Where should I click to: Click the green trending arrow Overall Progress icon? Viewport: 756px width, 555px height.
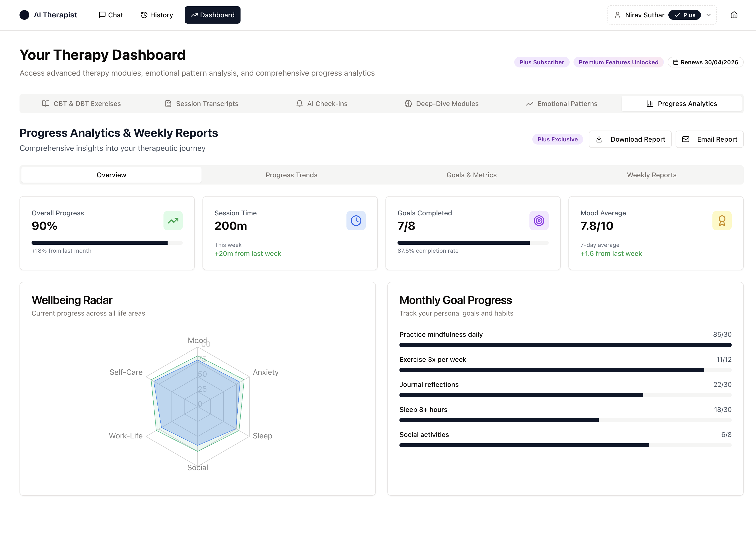pos(173,221)
